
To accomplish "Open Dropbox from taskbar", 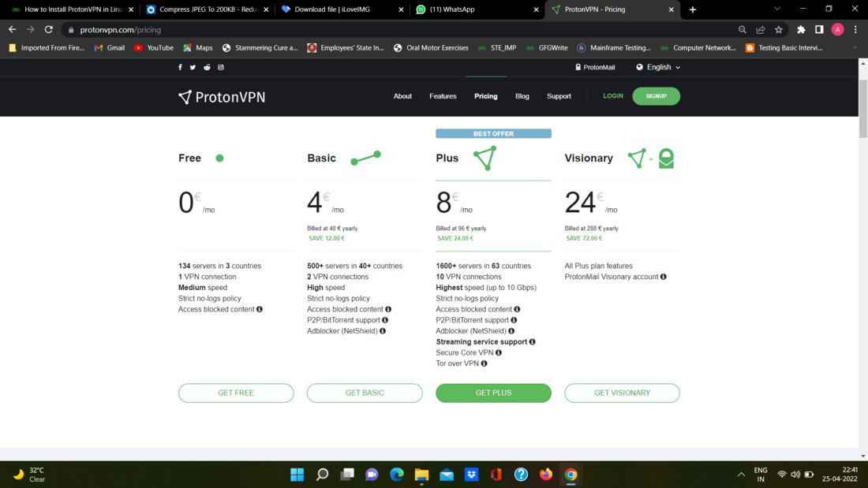I will [472, 474].
